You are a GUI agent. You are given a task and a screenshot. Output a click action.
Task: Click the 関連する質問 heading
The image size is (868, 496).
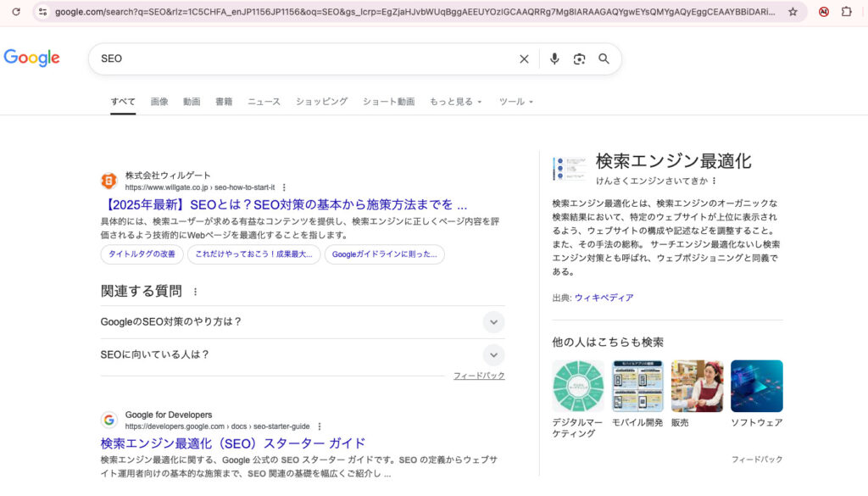[x=142, y=291]
